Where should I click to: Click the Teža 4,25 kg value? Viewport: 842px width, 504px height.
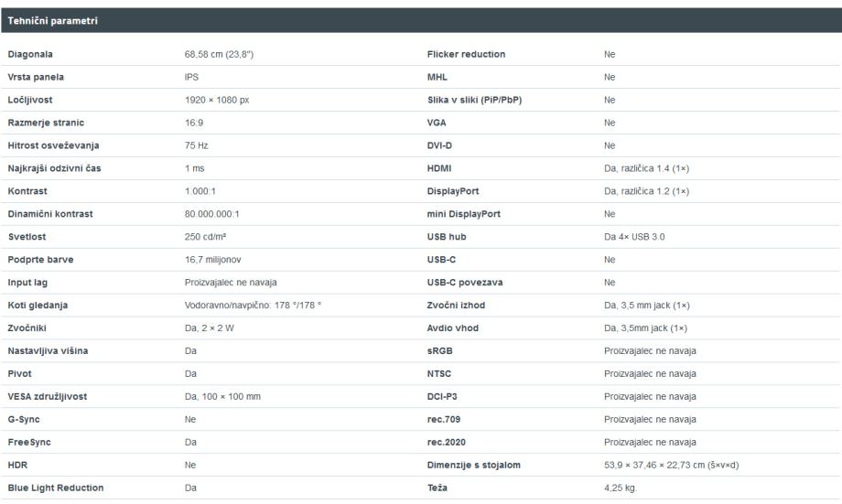click(621, 488)
